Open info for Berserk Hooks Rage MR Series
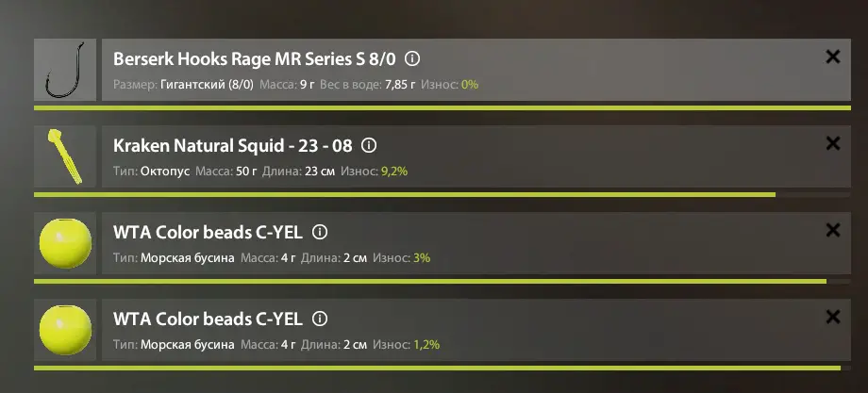Viewport: 868px width, 393px height. click(412, 58)
